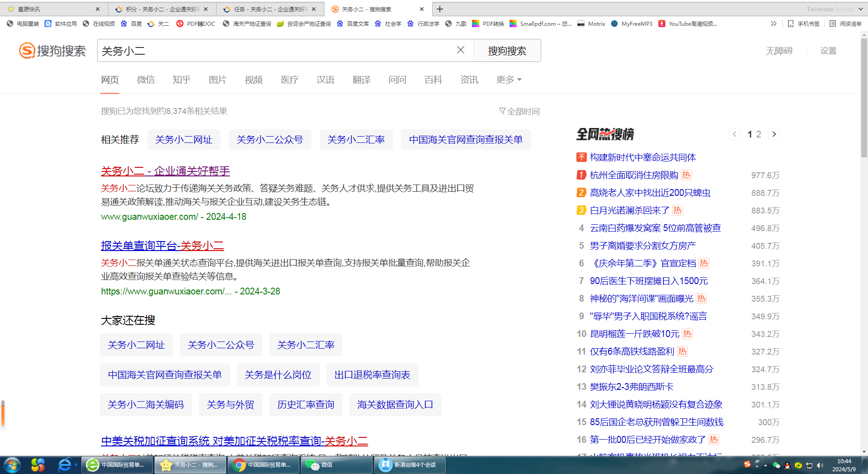
Task: Open the PDF转DOC bookmark
Action: (x=196, y=24)
